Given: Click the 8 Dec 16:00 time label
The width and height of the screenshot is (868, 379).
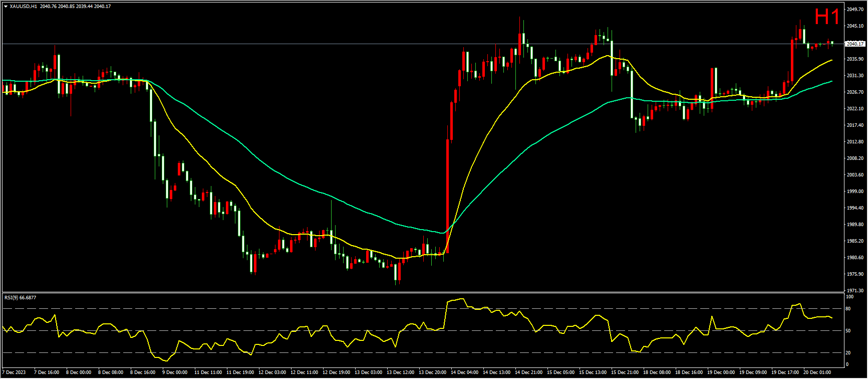Looking at the screenshot, I should [143, 372].
